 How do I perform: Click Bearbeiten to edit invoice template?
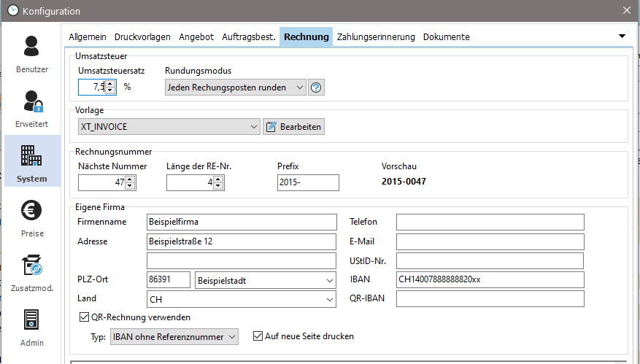(x=293, y=127)
